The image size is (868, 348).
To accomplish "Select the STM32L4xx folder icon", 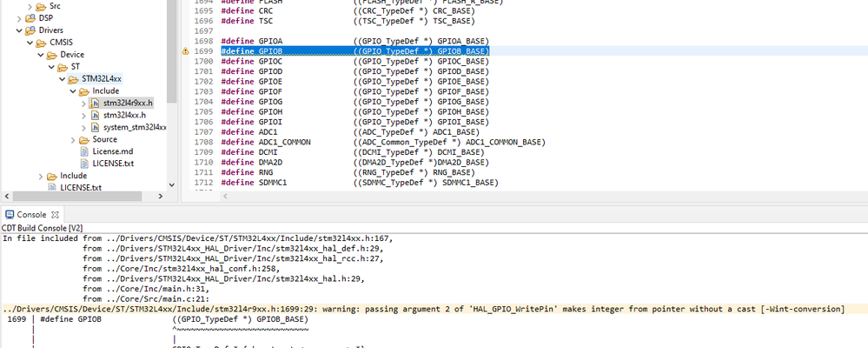I will coord(73,79).
